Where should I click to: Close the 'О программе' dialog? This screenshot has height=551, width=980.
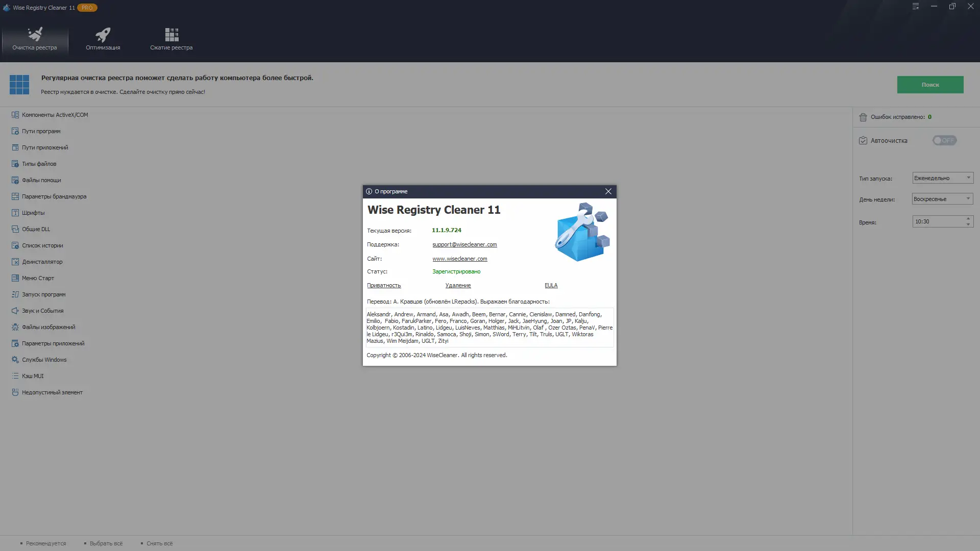(x=608, y=191)
